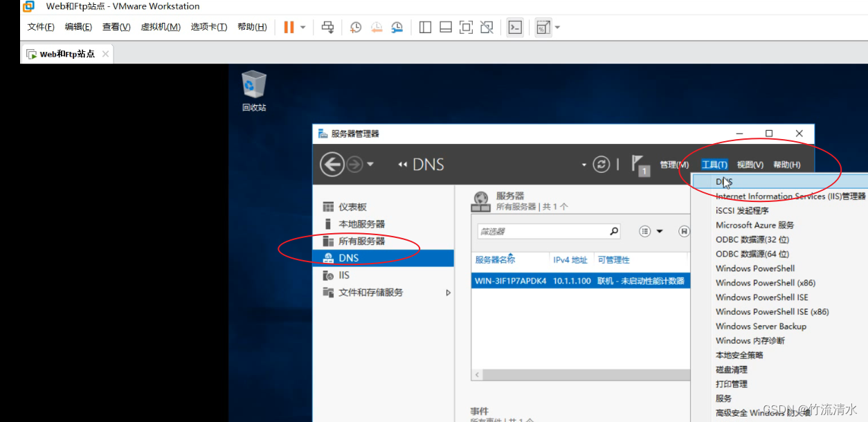Viewport: 868px width, 422px height.
Task: Open VMware 帮助(H) menu
Action: pos(252,27)
